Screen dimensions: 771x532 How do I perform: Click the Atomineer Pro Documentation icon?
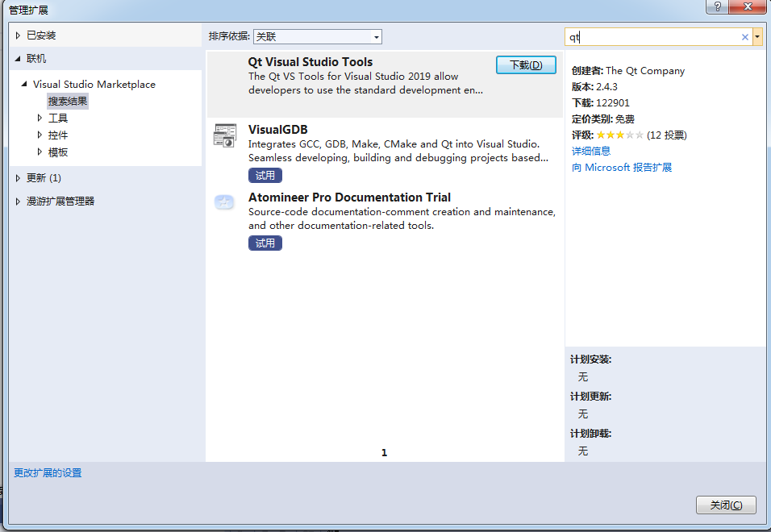point(225,203)
